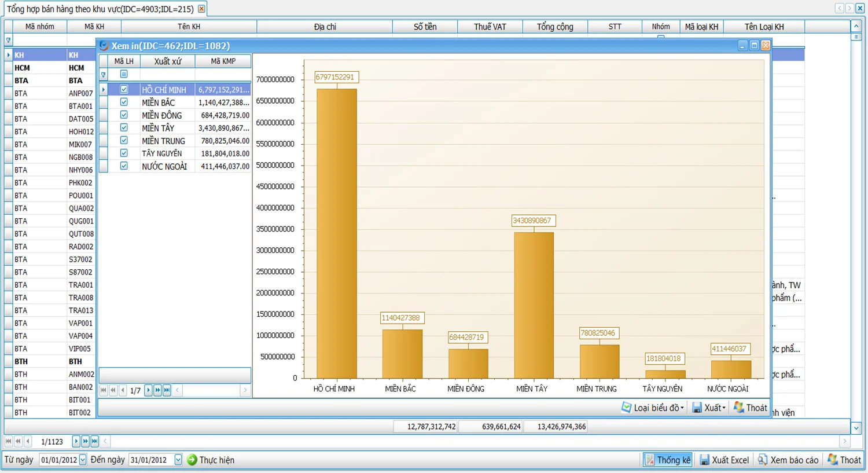Click the green Thực hiện execute icon

192,460
